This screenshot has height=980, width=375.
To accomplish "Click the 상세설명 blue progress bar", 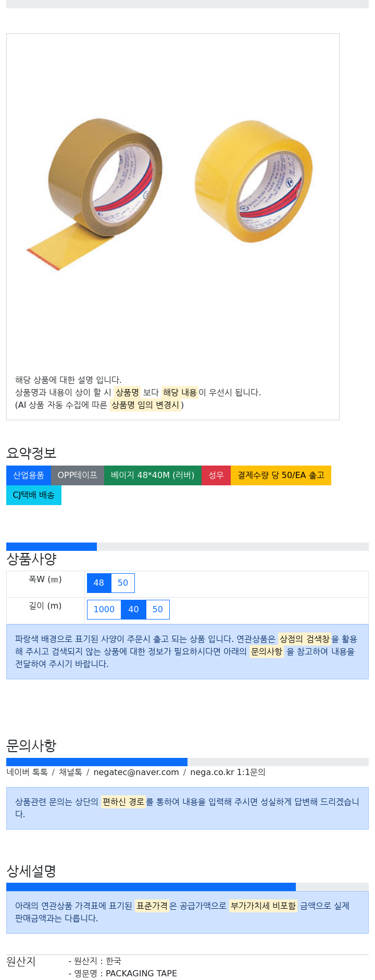I will [x=151, y=887].
